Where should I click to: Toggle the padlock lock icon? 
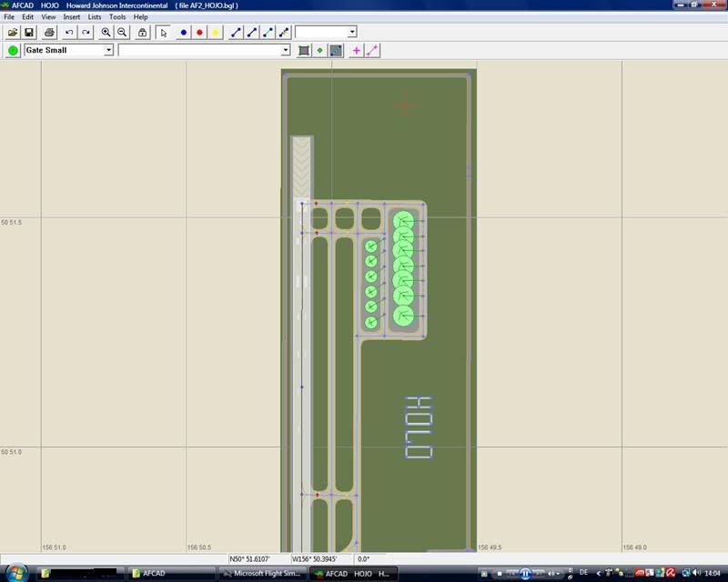[x=143, y=33]
